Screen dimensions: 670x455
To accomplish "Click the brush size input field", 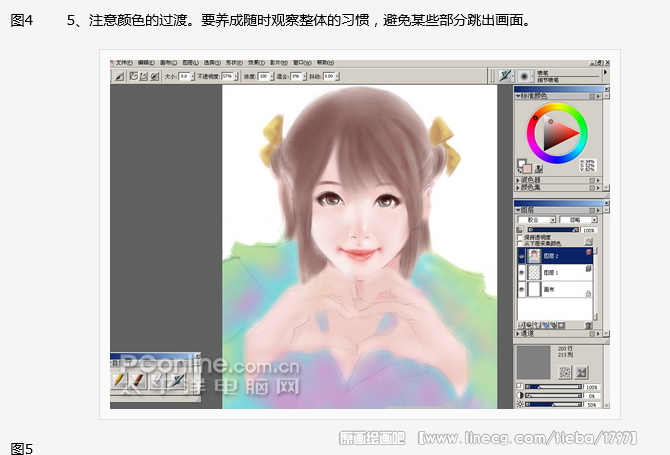I will pyautogui.click(x=184, y=76).
